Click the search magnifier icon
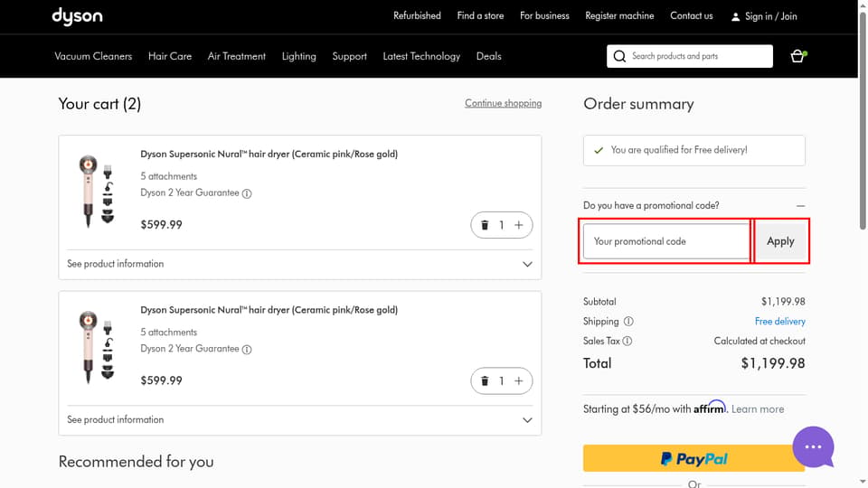 pyautogui.click(x=619, y=56)
